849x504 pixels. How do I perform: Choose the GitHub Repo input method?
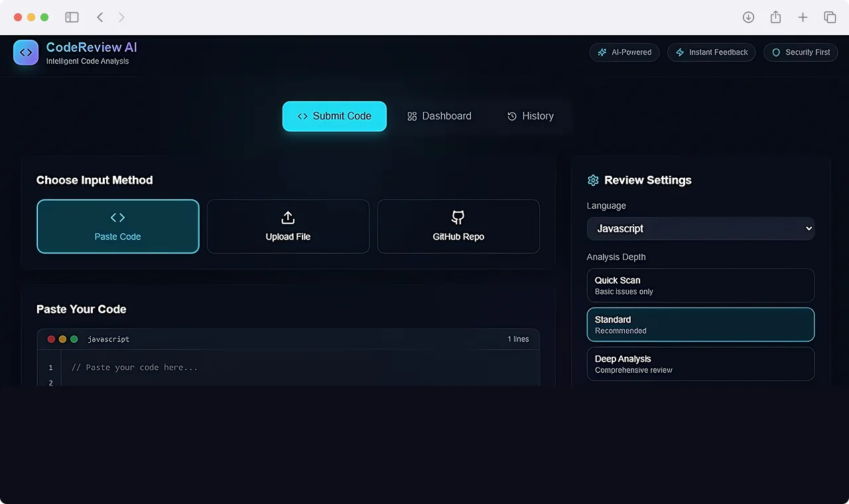click(458, 226)
